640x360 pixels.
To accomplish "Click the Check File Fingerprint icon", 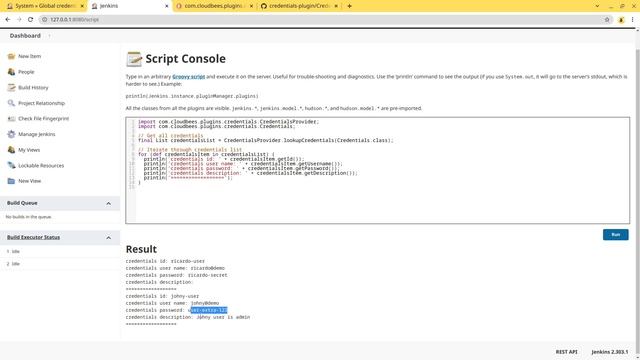I will point(11,118).
